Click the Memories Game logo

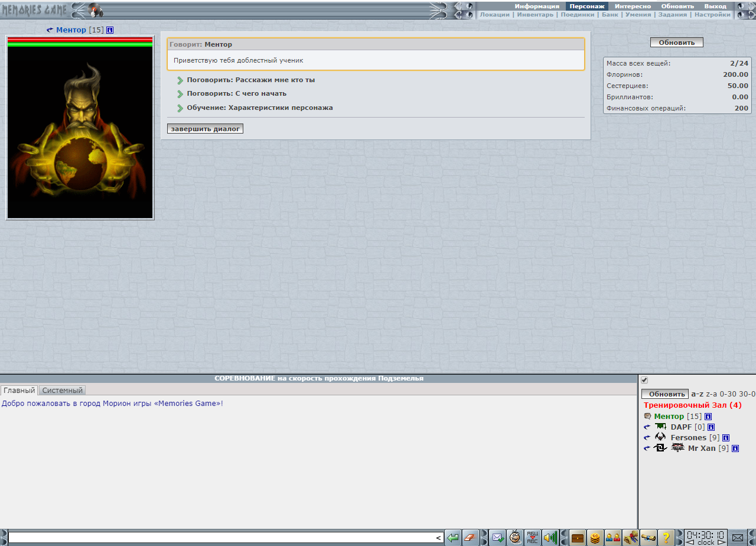[x=34, y=10]
